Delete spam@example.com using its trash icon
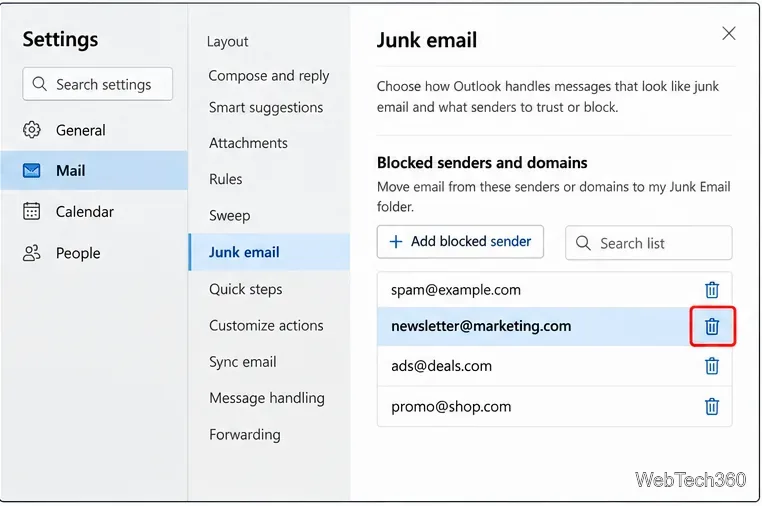The height and width of the screenshot is (506, 762). tap(712, 290)
